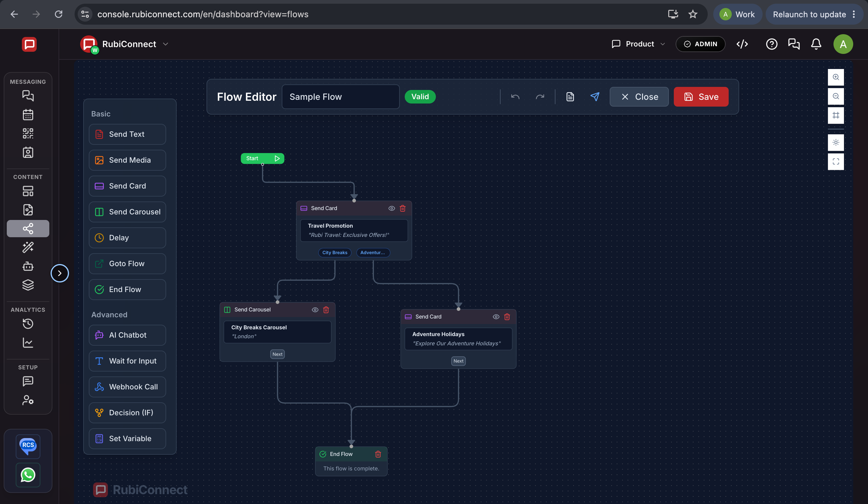
Task: Open the contacts badge icon in sidebar
Action: 28,152
